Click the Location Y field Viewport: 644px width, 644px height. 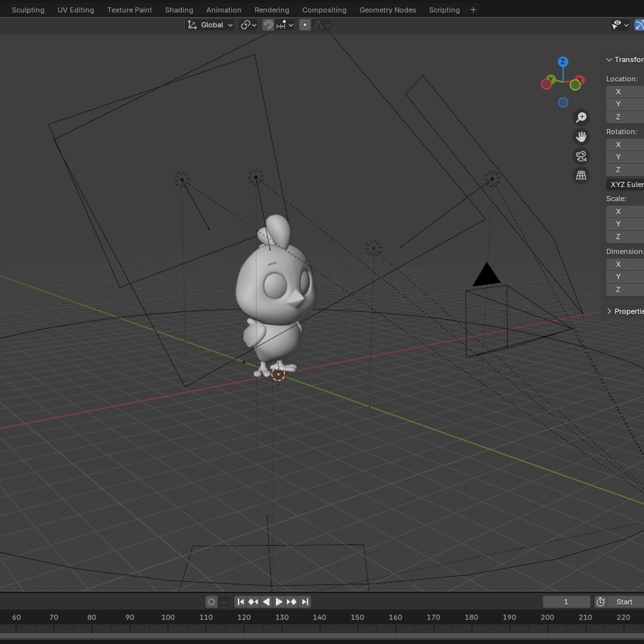pyautogui.click(x=625, y=104)
